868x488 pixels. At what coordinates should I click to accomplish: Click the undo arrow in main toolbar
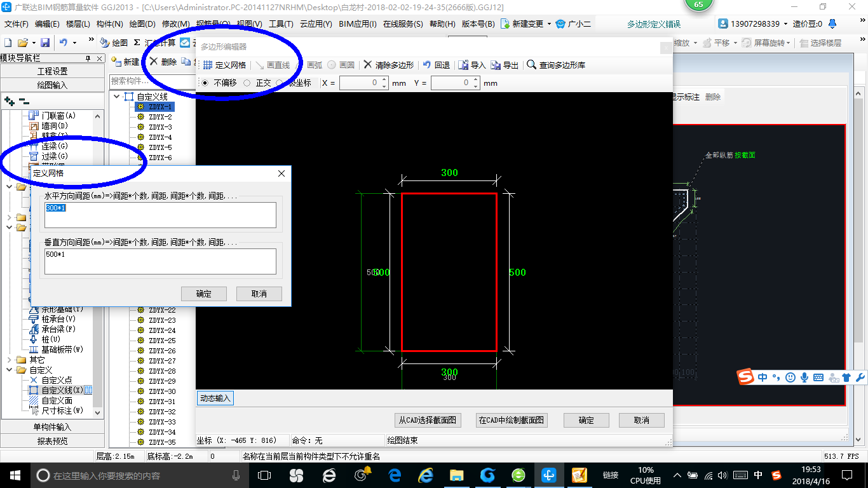tap(64, 43)
